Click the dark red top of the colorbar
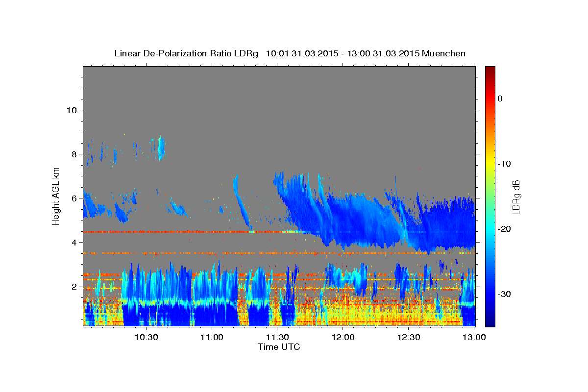This screenshot has height=392, width=588. click(490, 71)
